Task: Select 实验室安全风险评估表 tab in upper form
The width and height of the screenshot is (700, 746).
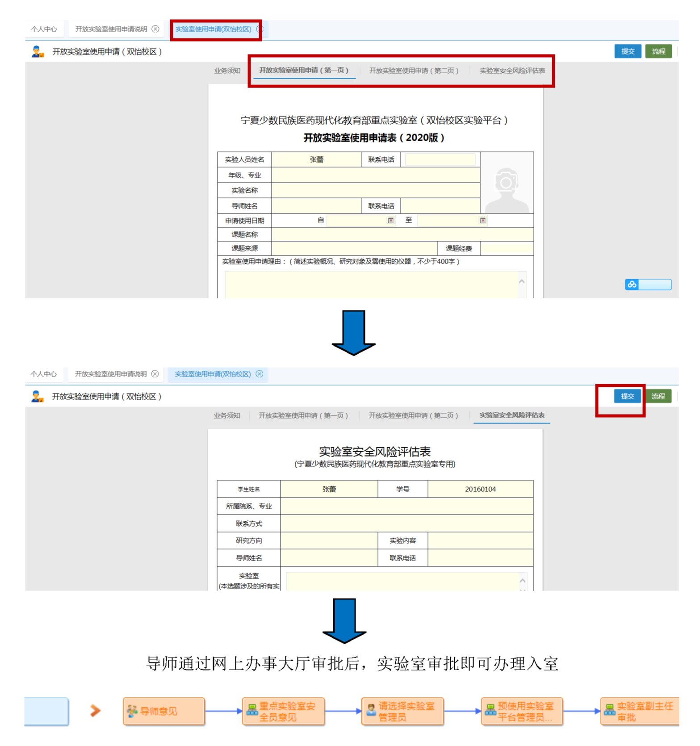Action: pyautogui.click(x=512, y=71)
